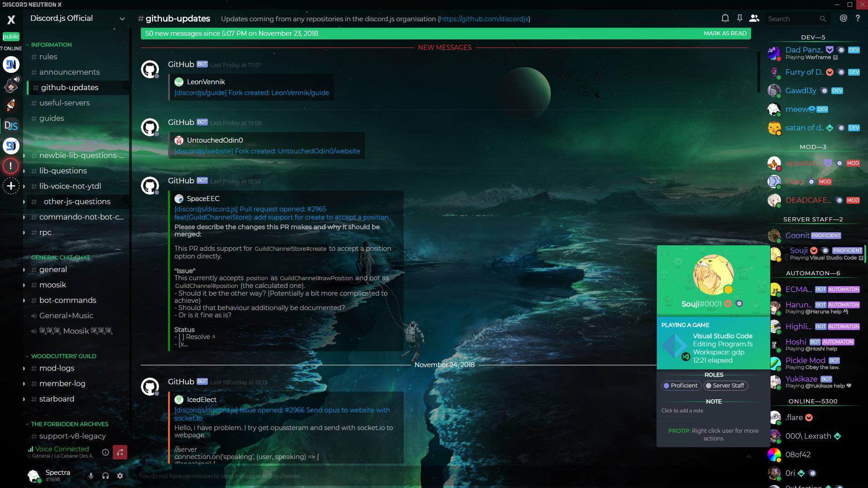The width and height of the screenshot is (868, 488).
Task: Click Voice Connected status text
Action: click(62, 449)
